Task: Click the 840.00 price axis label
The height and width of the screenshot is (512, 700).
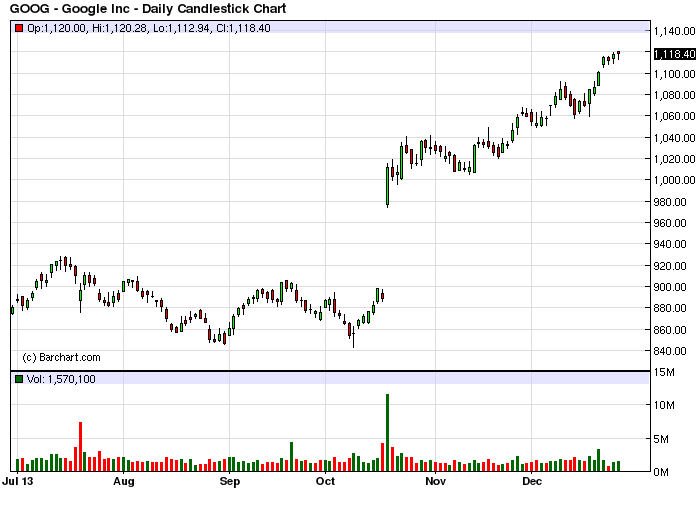Action: (670, 351)
